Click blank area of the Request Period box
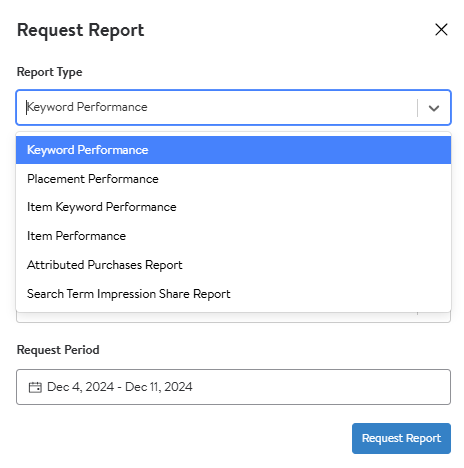The width and height of the screenshot is (464, 468). point(320,387)
